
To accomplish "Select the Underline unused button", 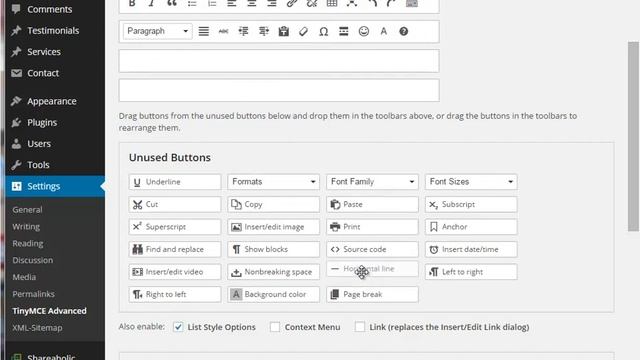I will 175,182.
